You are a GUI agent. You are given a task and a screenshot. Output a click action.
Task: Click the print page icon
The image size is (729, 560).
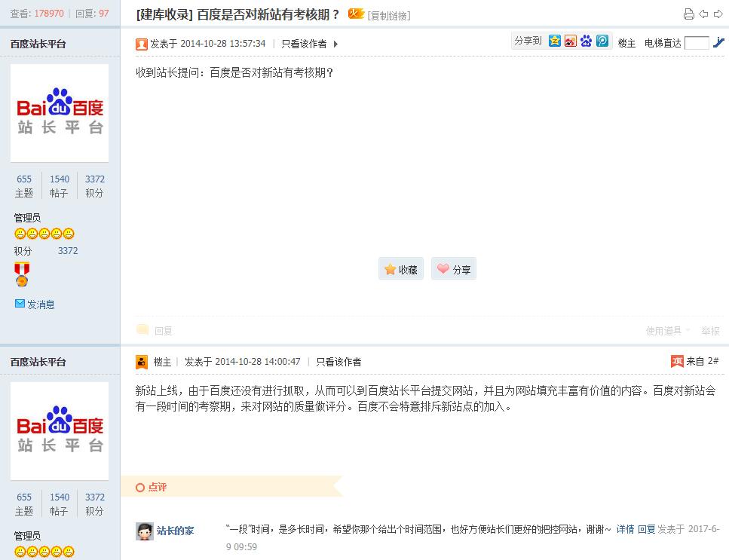(x=688, y=14)
